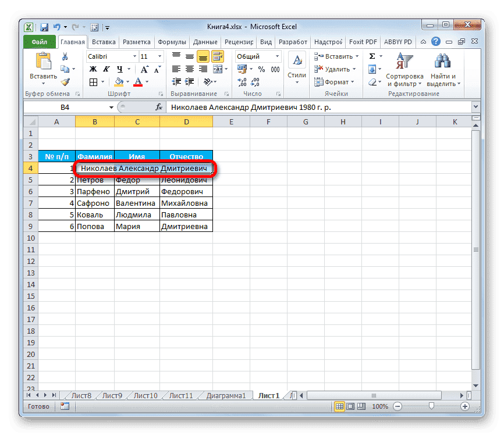Toggle underline formatting with Ч
Image resolution: width=504 pixels, height=436 pixels.
click(x=119, y=70)
